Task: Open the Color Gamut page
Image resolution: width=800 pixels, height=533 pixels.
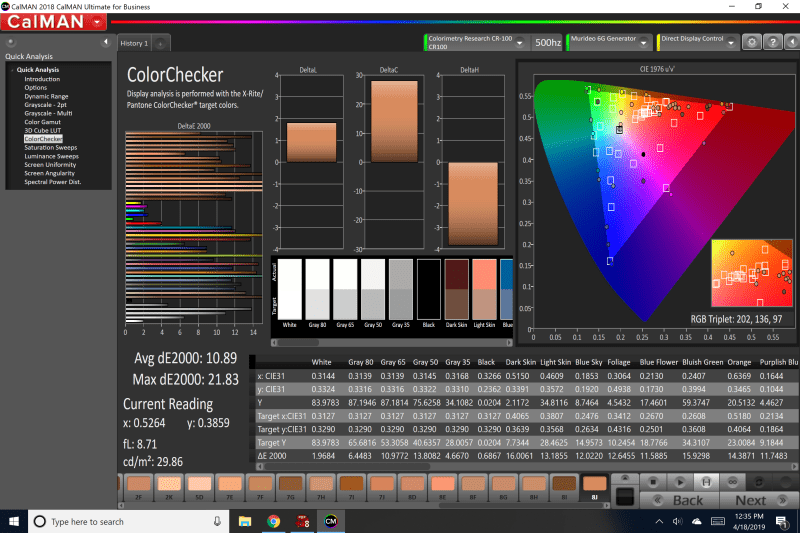Action: coord(42,122)
